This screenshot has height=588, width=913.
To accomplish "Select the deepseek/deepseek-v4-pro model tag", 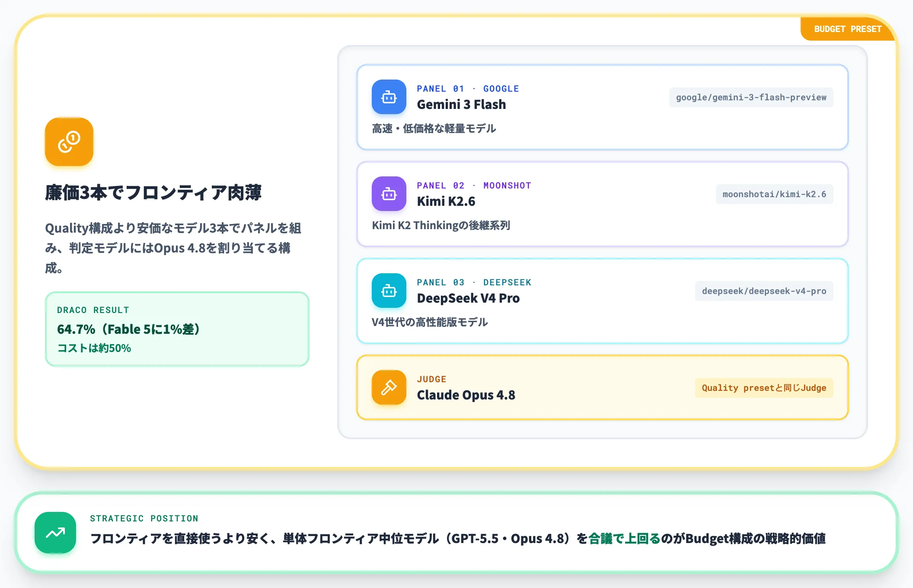I will [764, 291].
